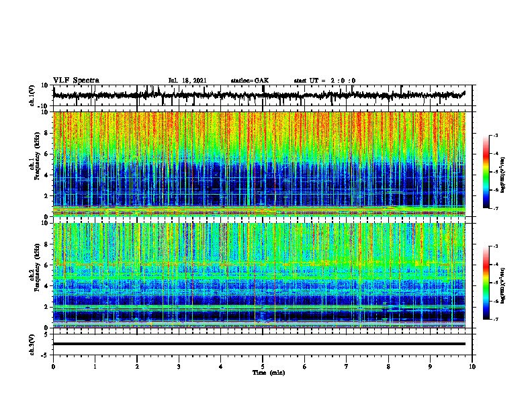Click the time axis tick label "7"

coord(347,367)
